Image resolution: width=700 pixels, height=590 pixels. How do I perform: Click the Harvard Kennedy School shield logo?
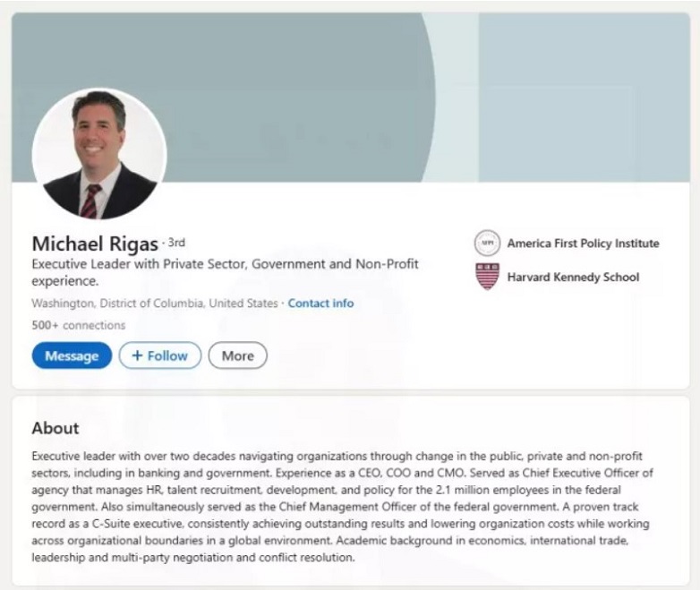[x=486, y=277]
